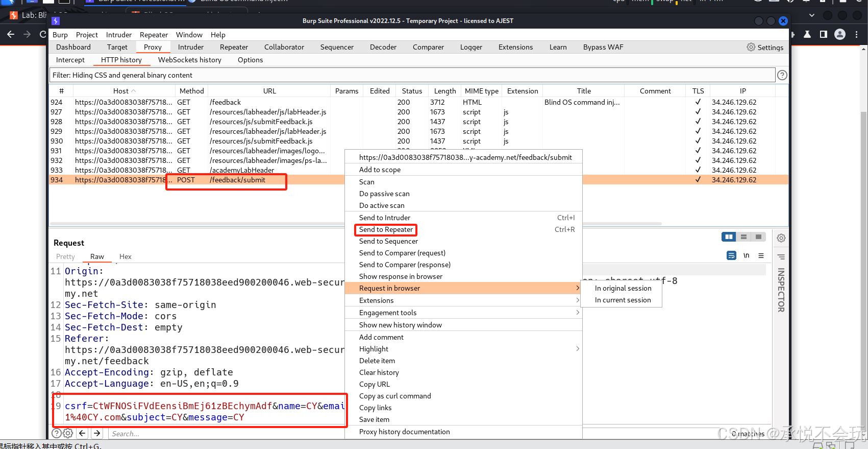
Task: Open search settings gear at bottom
Action: [x=67, y=433]
